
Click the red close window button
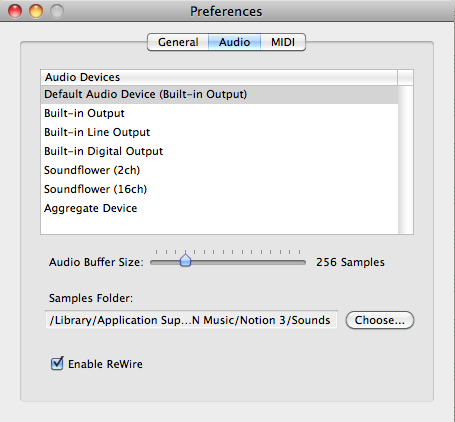[15, 11]
